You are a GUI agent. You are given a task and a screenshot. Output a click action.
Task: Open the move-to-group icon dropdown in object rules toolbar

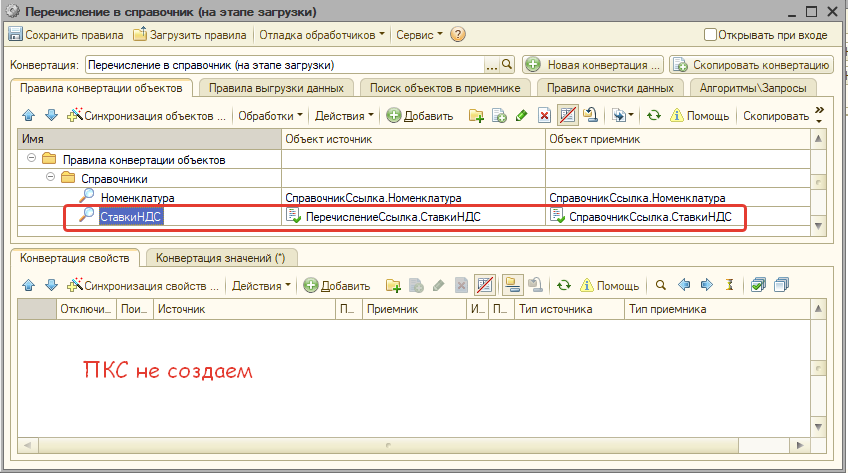pyautogui.click(x=622, y=116)
